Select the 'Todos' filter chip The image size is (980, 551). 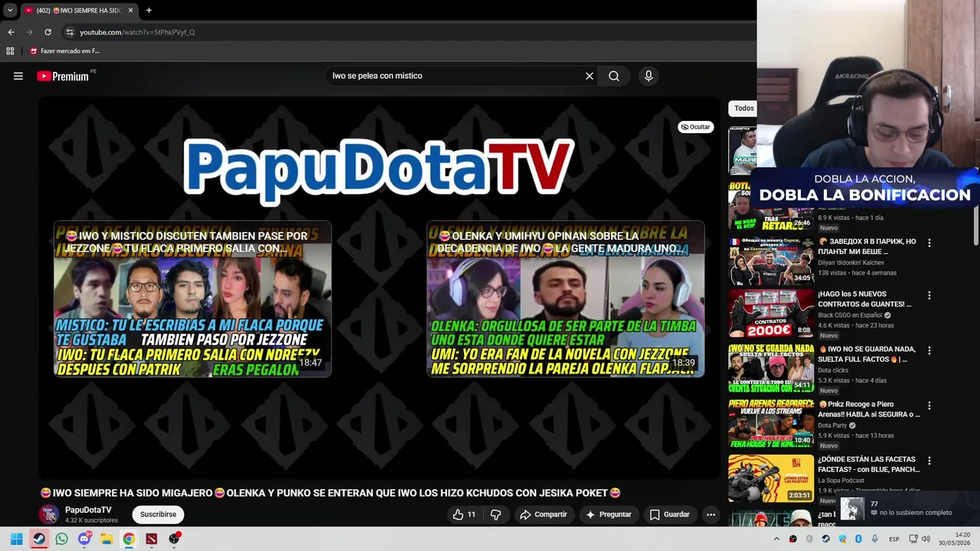[x=743, y=109]
